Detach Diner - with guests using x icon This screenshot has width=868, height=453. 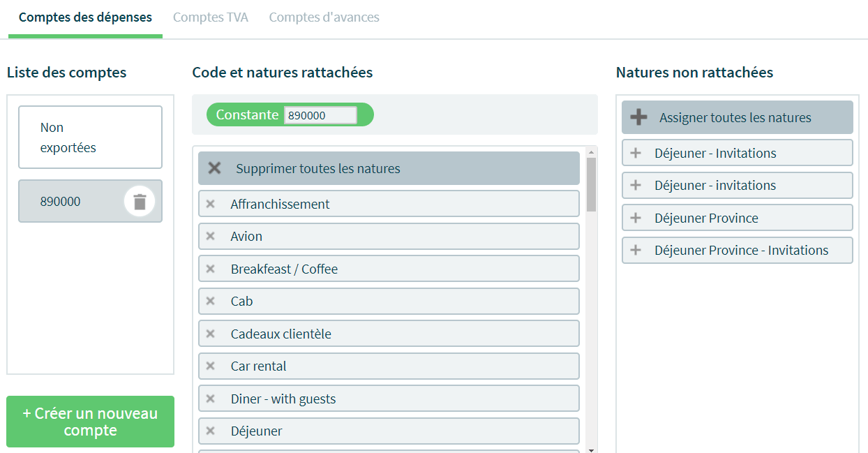pos(211,399)
